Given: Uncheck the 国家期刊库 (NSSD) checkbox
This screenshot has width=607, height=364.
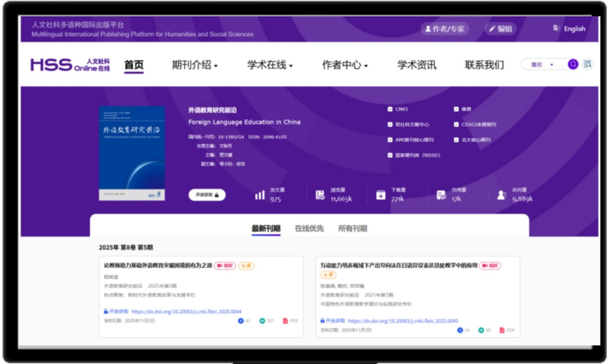Looking at the screenshot, I should point(390,156).
